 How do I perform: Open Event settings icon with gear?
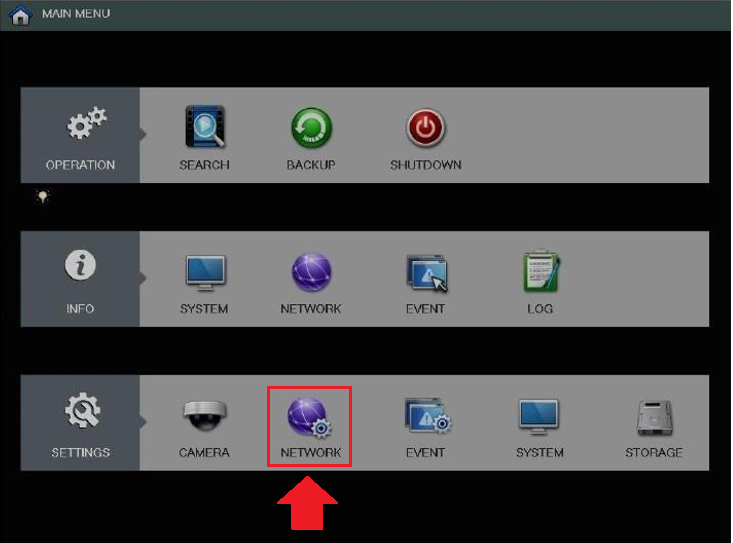point(428,415)
